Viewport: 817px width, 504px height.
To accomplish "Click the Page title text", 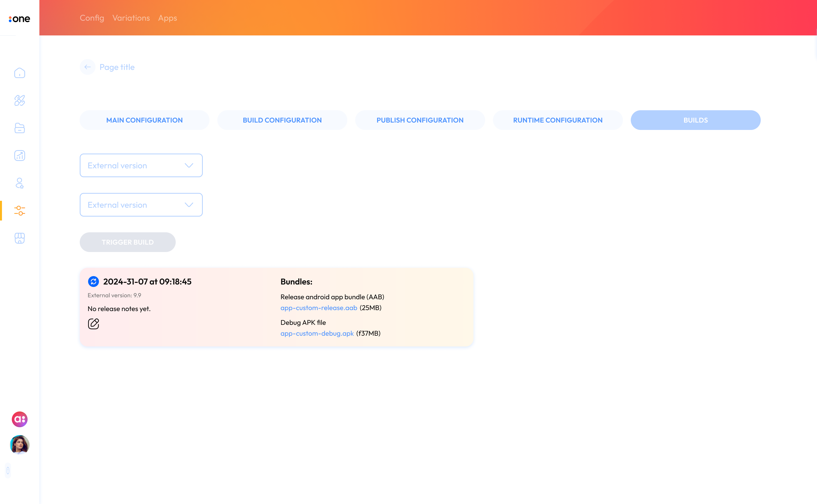I will 117,67.
